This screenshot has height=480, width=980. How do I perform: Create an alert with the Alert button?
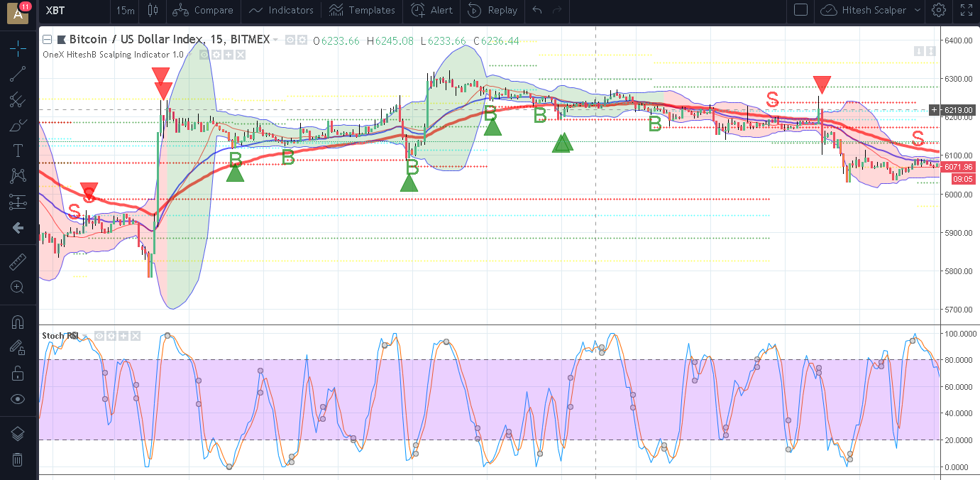pyautogui.click(x=431, y=10)
